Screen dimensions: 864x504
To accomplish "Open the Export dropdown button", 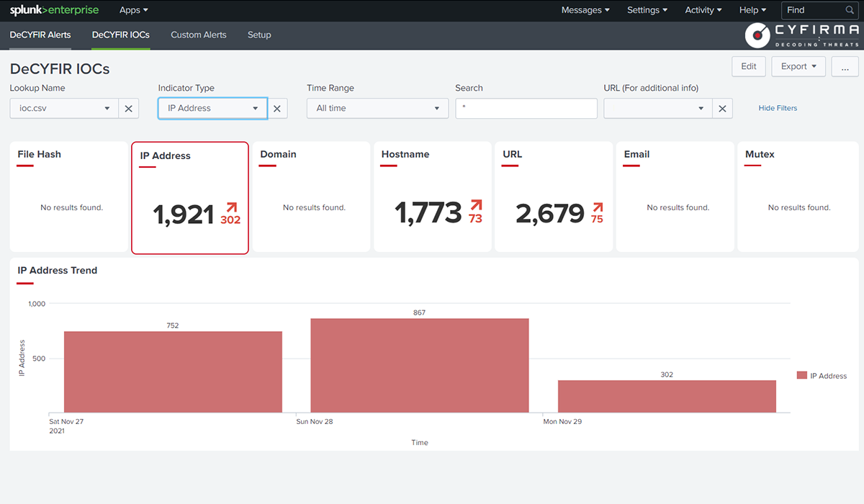I will pyautogui.click(x=798, y=66).
